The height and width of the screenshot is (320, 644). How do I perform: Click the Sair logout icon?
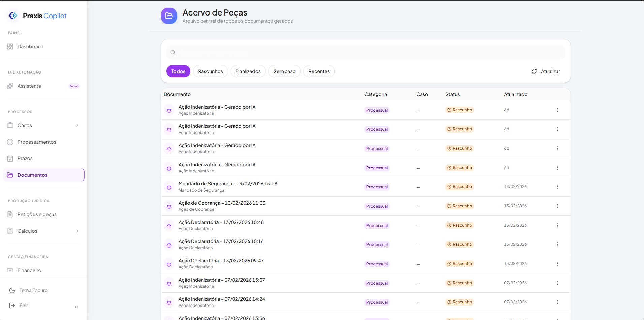point(12,306)
